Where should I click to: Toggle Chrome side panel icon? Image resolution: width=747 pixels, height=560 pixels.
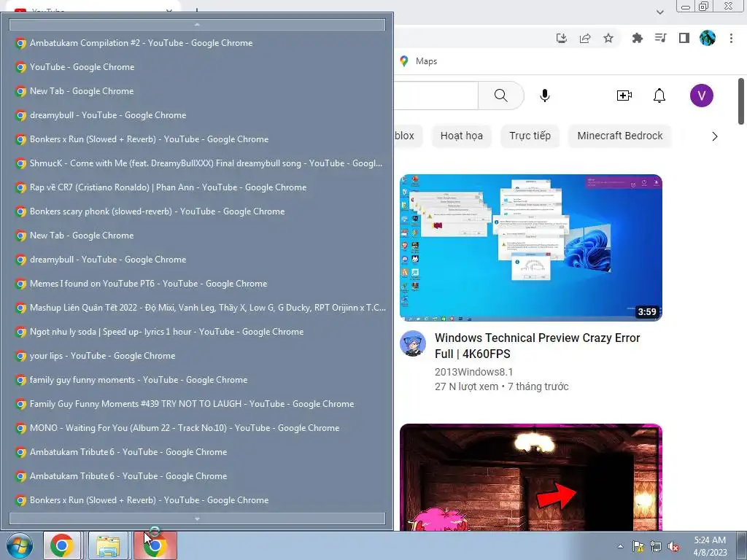[684, 38]
